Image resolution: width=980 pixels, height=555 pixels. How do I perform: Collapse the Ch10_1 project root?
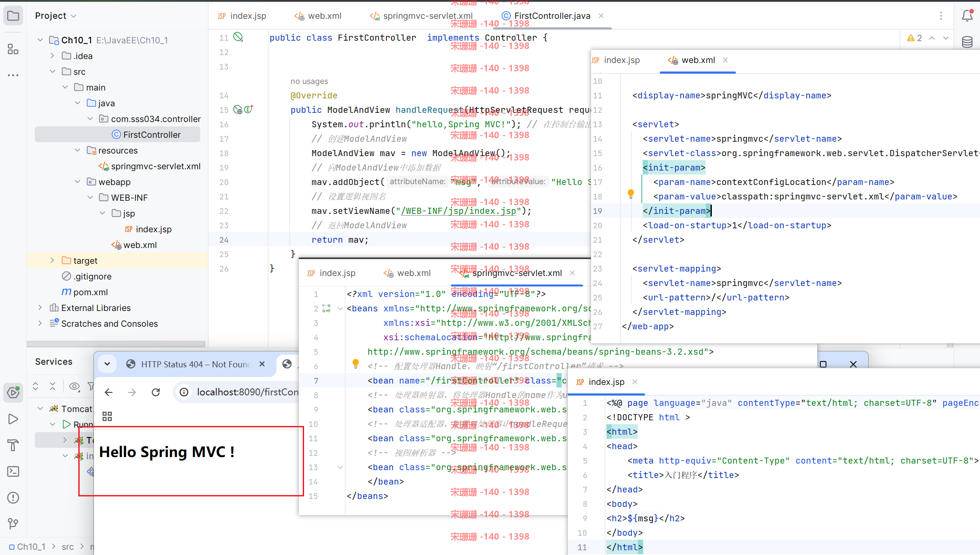click(x=40, y=40)
